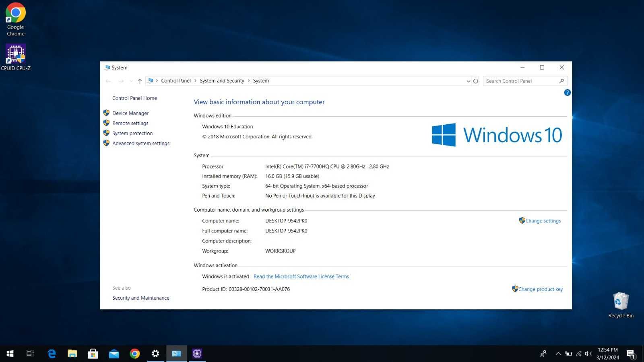Click the Intel Core i7-7700HQ processor value
Image resolution: width=644 pixels, height=362 pixels.
(x=327, y=167)
